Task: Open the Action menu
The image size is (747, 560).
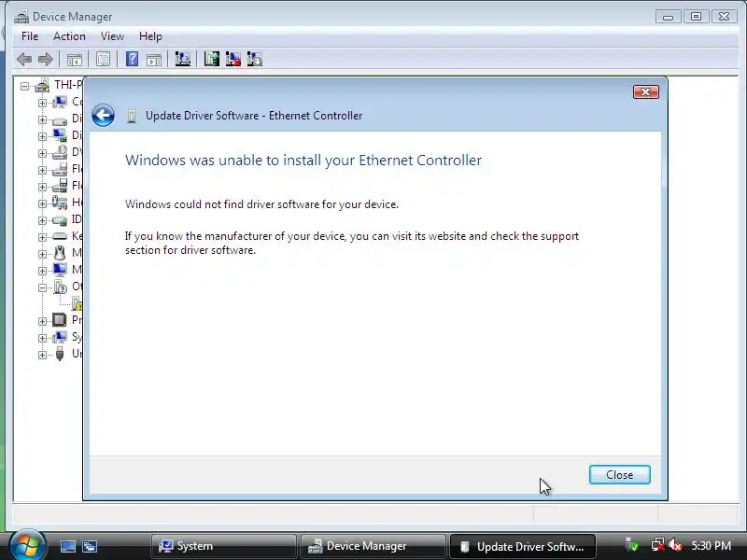Action: (69, 36)
